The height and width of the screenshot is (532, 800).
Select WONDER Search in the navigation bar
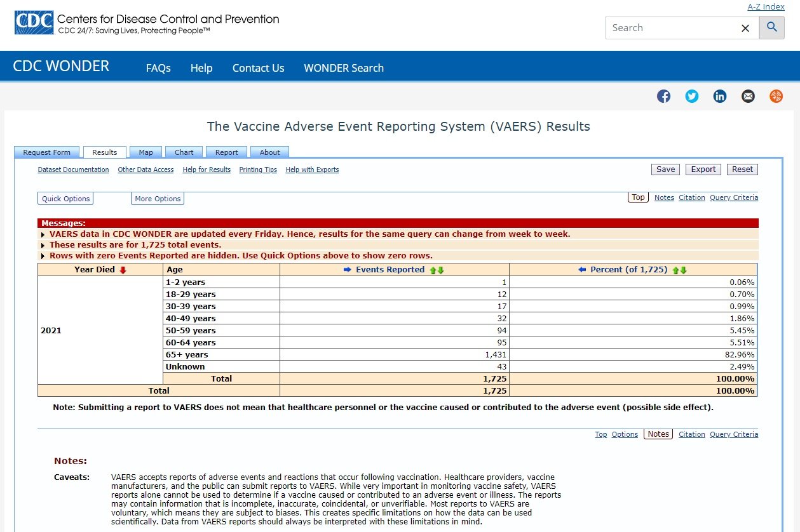pos(343,68)
